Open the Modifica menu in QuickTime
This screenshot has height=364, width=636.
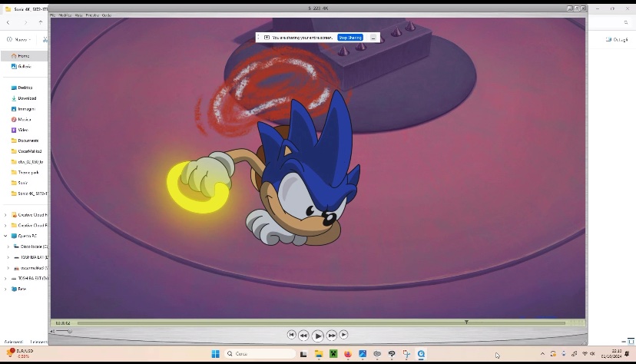tap(65, 15)
